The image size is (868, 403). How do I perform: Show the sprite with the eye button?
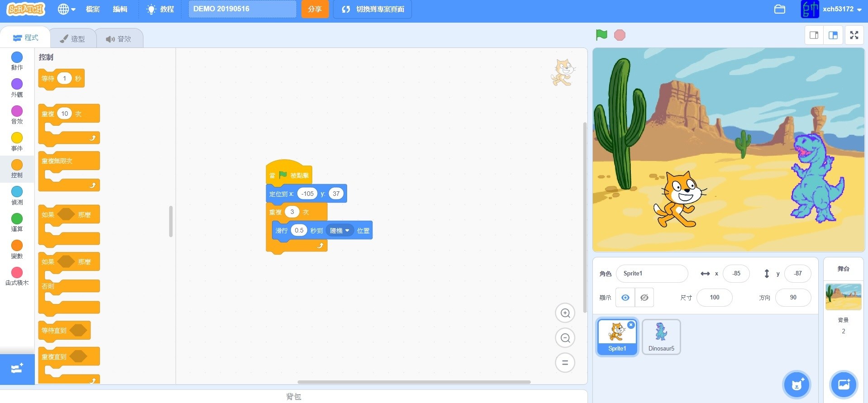pyautogui.click(x=625, y=298)
